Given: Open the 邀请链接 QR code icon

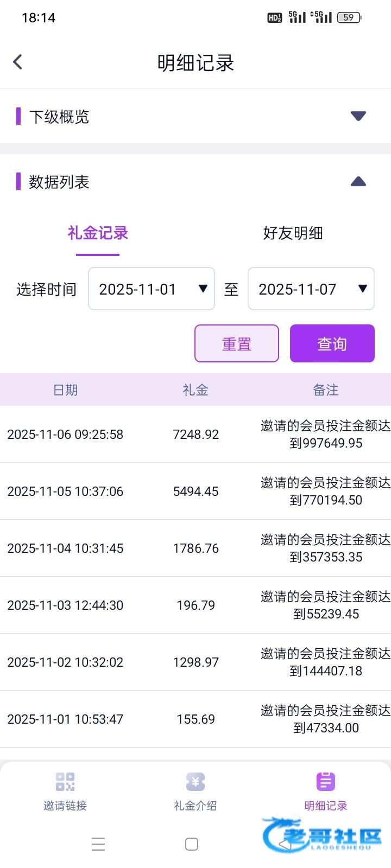Looking at the screenshot, I should pos(65,782).
